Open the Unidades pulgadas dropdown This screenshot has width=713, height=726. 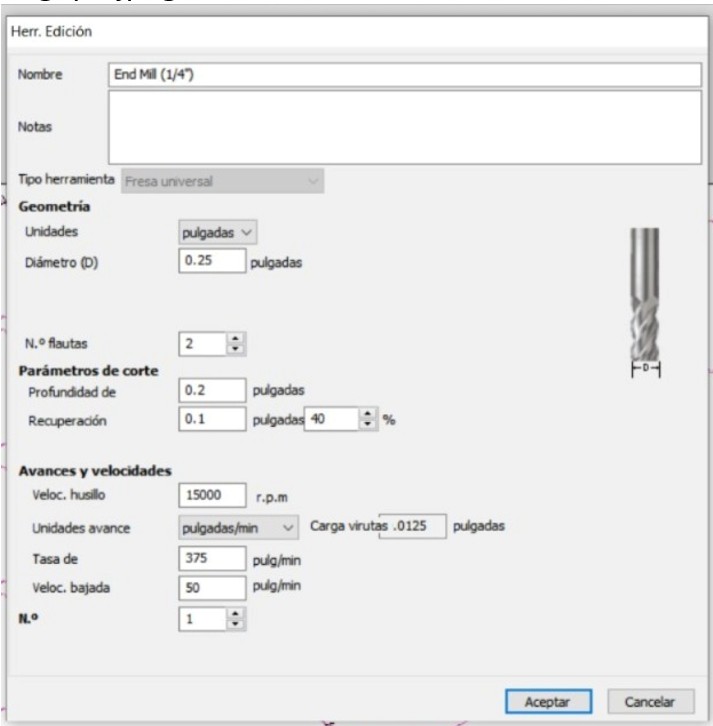218,232
